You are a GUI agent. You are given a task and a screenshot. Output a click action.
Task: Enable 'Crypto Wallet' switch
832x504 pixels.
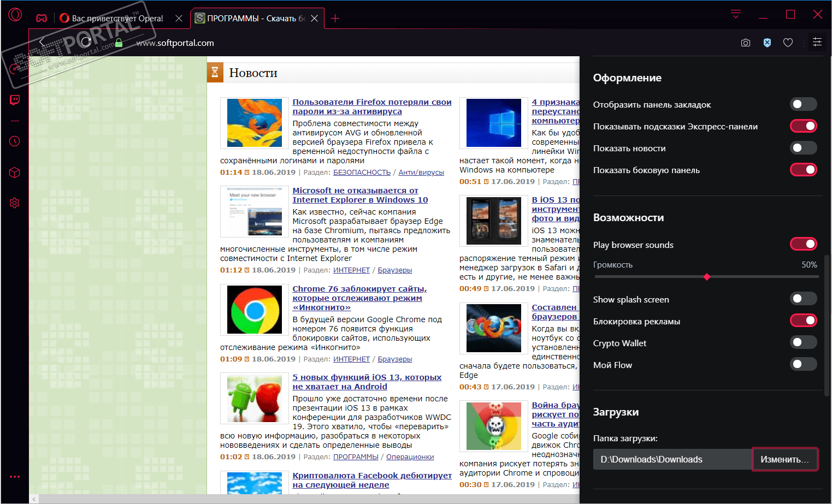(x=803, y=342)
